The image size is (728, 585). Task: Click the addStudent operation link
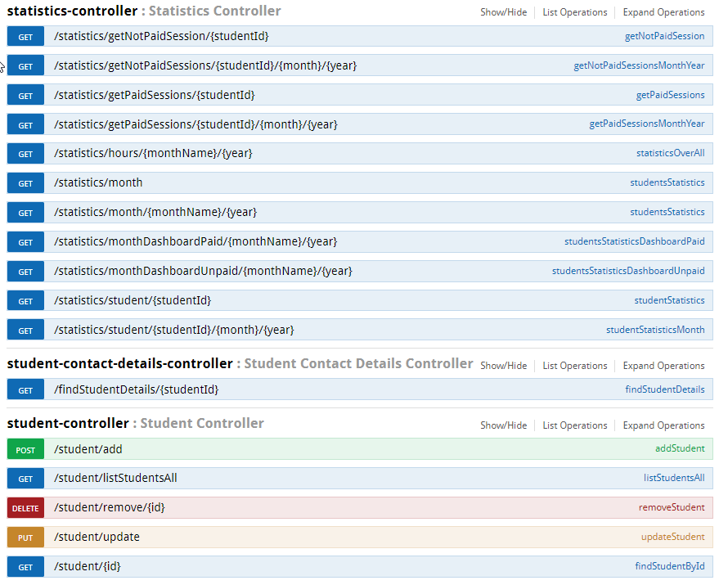click(x=680, y=448)
